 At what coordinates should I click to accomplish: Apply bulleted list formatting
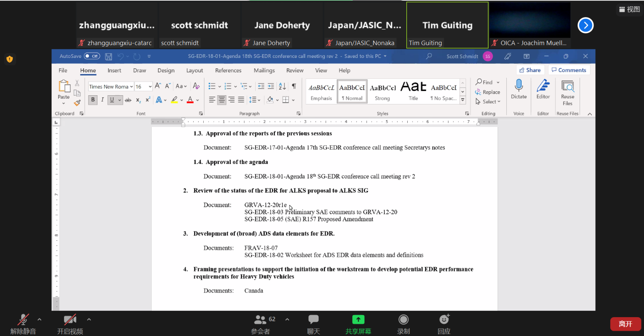[212, 86]
